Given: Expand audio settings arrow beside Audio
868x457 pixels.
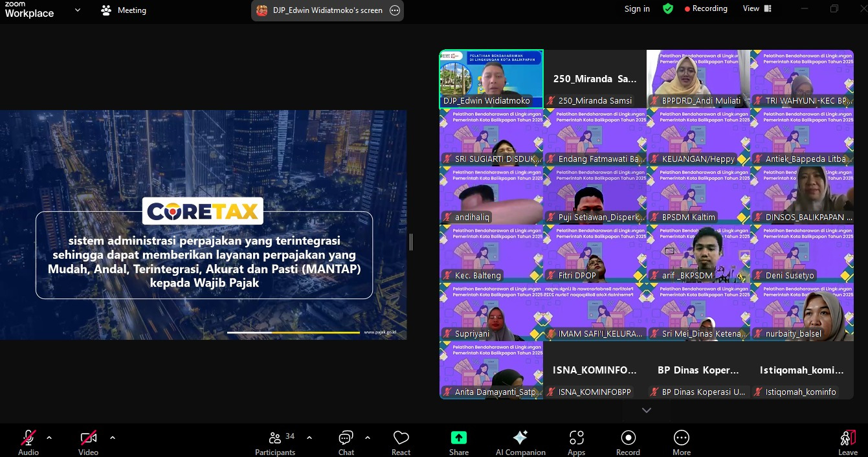Looking at the screenshot, I should coord(49,438).
